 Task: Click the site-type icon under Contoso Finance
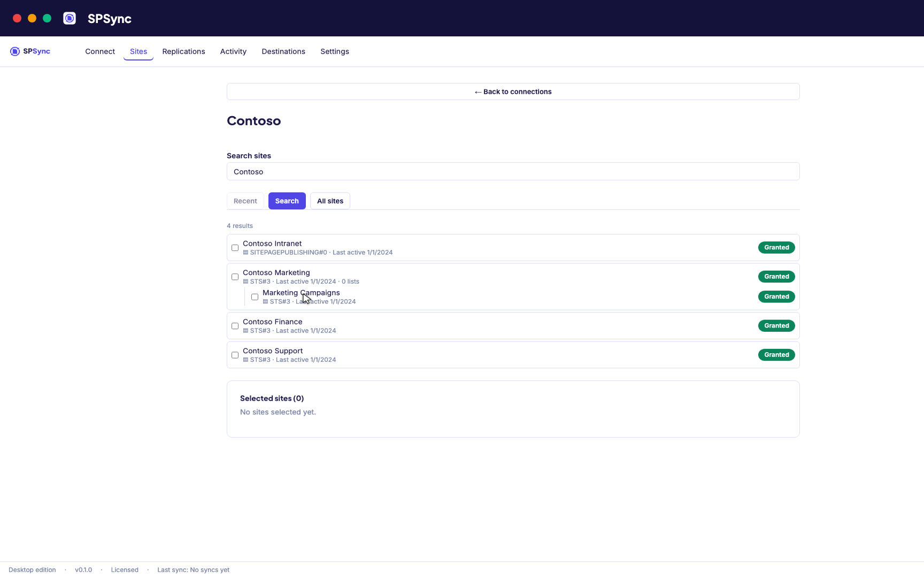point(245,331)
